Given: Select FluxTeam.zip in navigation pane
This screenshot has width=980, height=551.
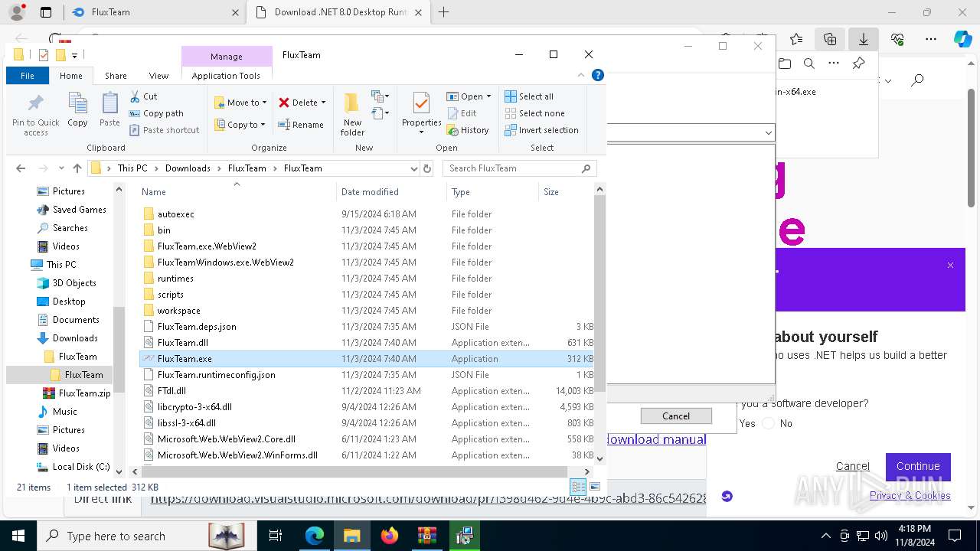Looking at the screenshot, I should point(84,393).
